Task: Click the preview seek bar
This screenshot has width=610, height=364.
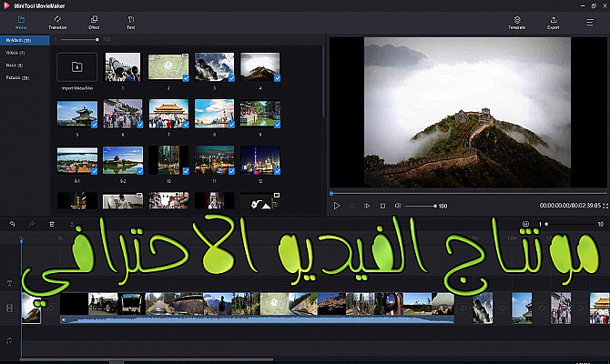Action: (x=468, y=193)
